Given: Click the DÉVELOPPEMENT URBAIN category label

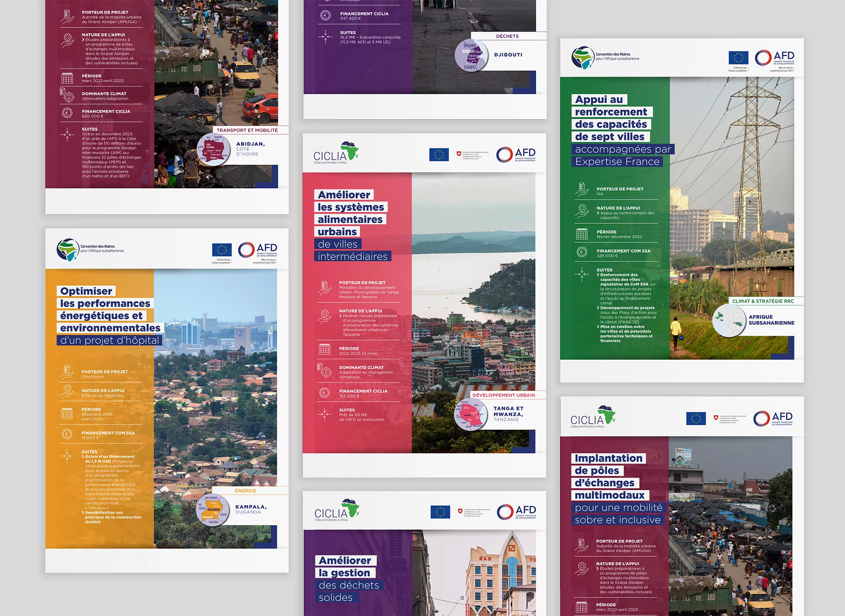Looking at the screenshot, I should coord(504,395).
